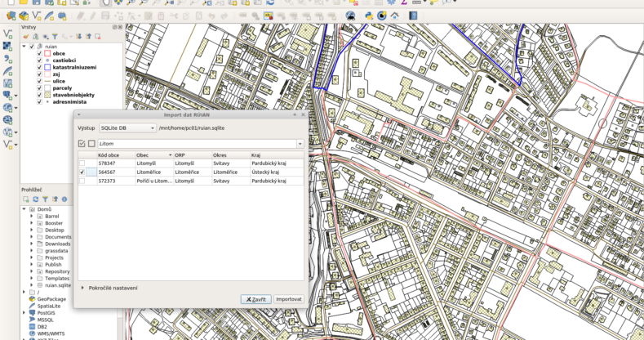Viewport: 644px width, 340px height.
Task: Open the Výstup SQLite DB dropdown
Action: pos(127,128)
